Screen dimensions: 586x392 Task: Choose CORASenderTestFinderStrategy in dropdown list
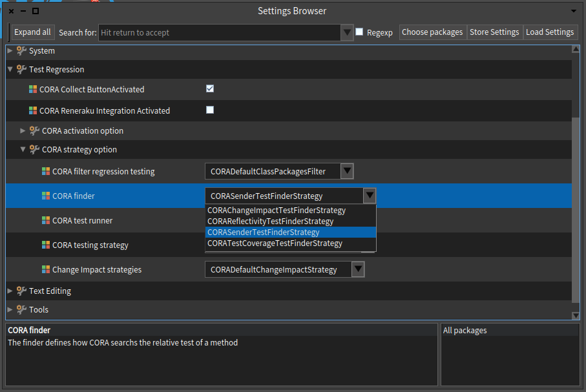(x=290, y=232)
